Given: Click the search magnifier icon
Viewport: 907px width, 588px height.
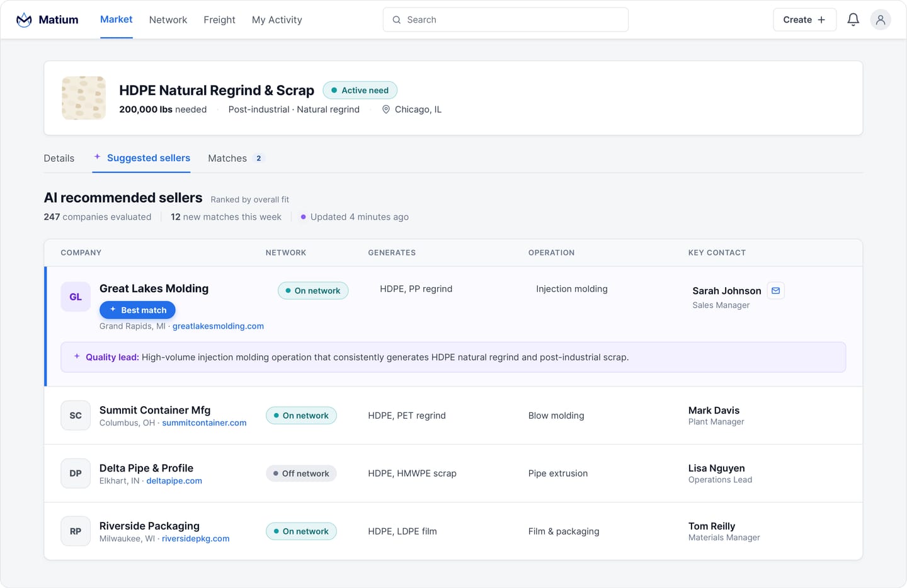Looking at the screenshot, I should click(397, 20).
